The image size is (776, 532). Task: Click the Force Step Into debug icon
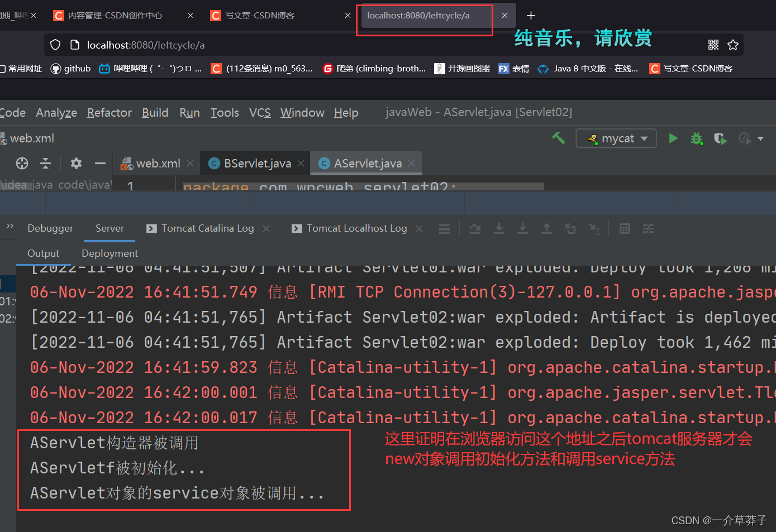click(522, 229)
